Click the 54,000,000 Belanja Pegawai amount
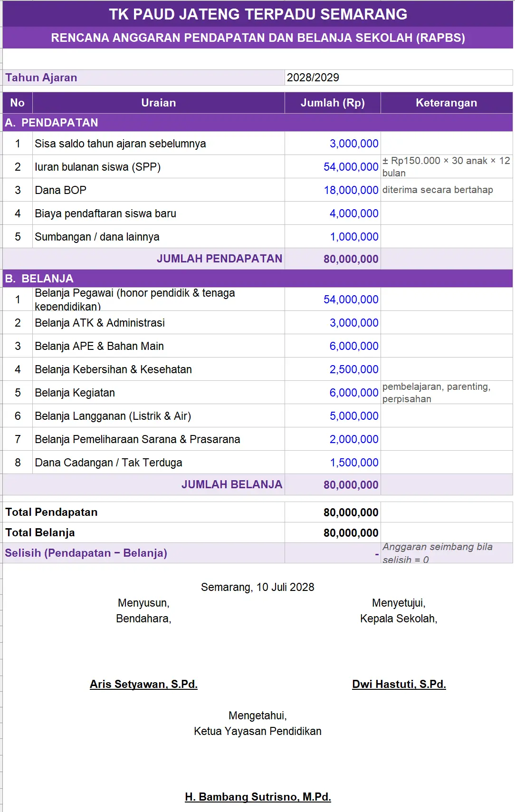 (x=333, y=300)
